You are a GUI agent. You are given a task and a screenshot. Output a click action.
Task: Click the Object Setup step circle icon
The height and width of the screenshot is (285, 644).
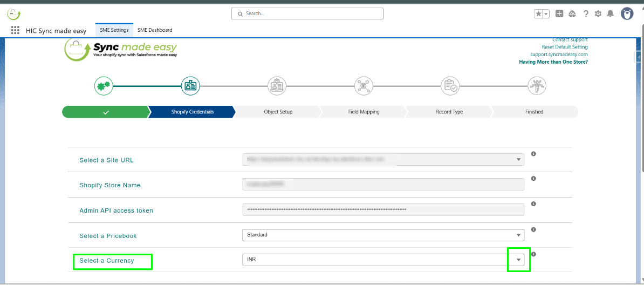coord(277,86)
